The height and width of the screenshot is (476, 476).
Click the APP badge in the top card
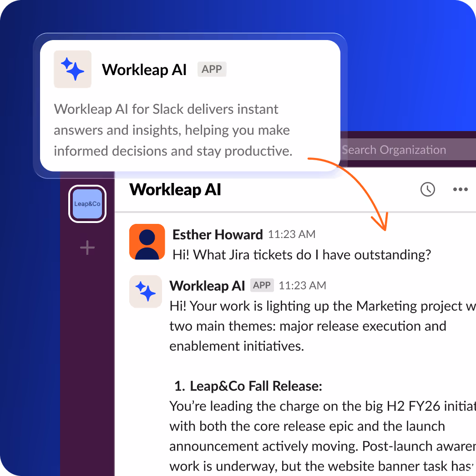pos(212,69)
